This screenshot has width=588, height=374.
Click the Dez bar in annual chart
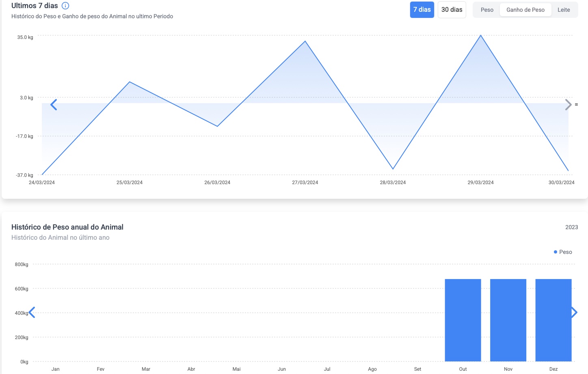(553, 320)
